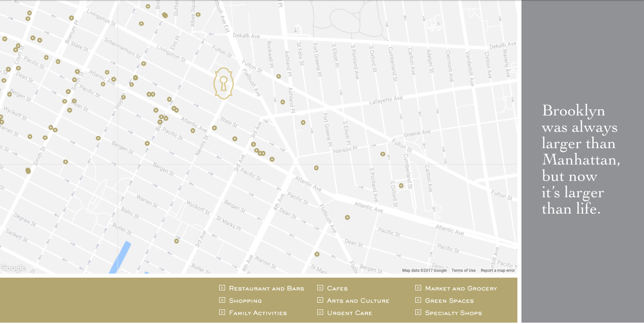The width and height of the screenshot is (644, 324).
Task: Toggle the Green Spaces checkbox
Action: click(x=418, y=300)
